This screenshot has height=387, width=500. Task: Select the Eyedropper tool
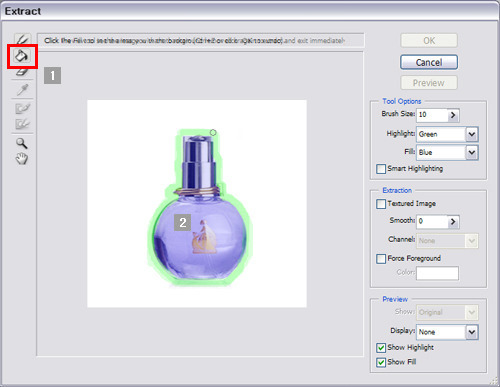pos(22,89)
